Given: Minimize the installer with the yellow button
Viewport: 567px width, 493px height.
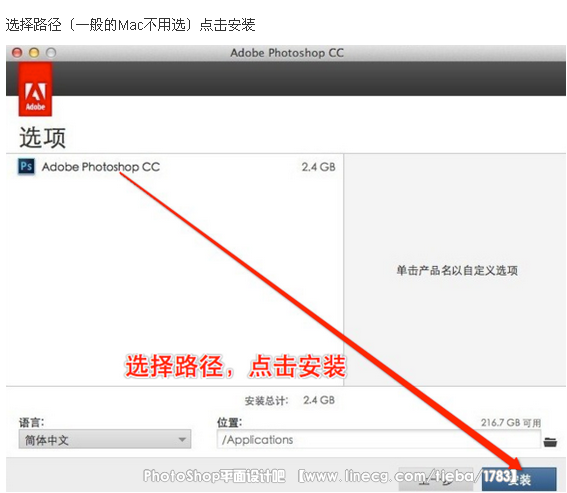Looking at the screenshot, I should [34, 53].
